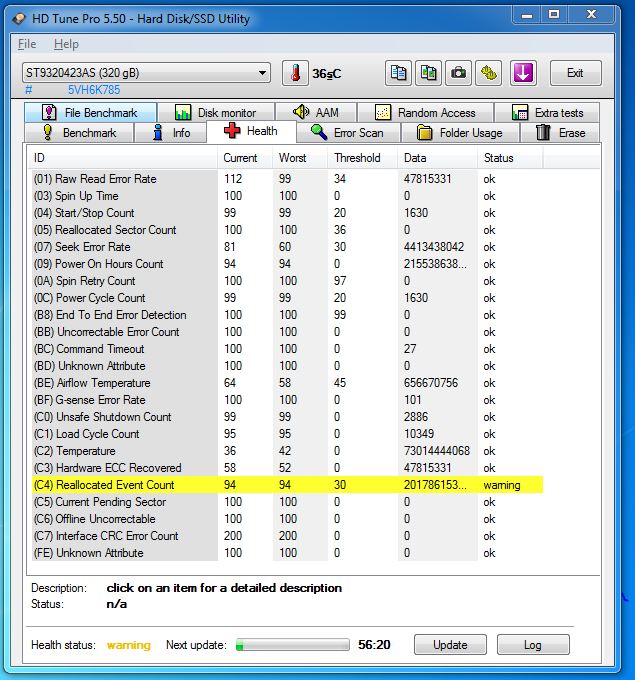
Task: Select End To End Error Detection row
Action: tap(286, 314)
